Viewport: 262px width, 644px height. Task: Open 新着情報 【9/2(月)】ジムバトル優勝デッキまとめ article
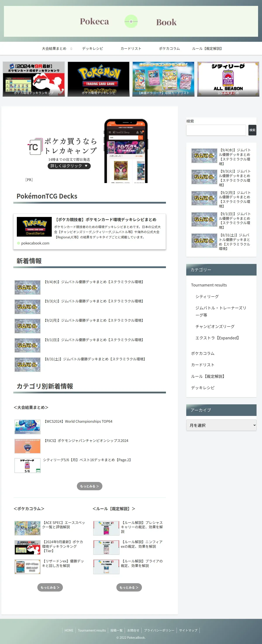pos(94,320)
